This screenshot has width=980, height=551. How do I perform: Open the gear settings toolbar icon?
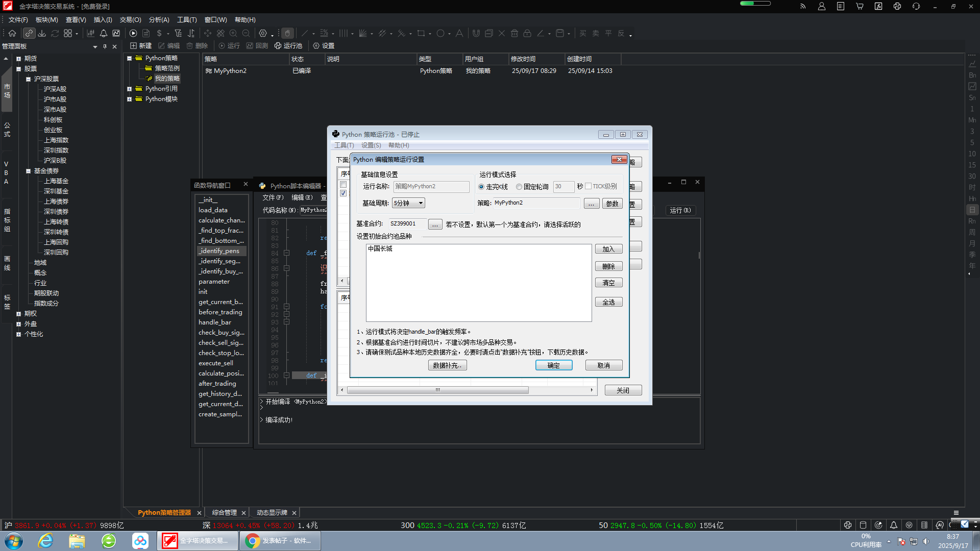pyautogui.click(x=263, y=33)
